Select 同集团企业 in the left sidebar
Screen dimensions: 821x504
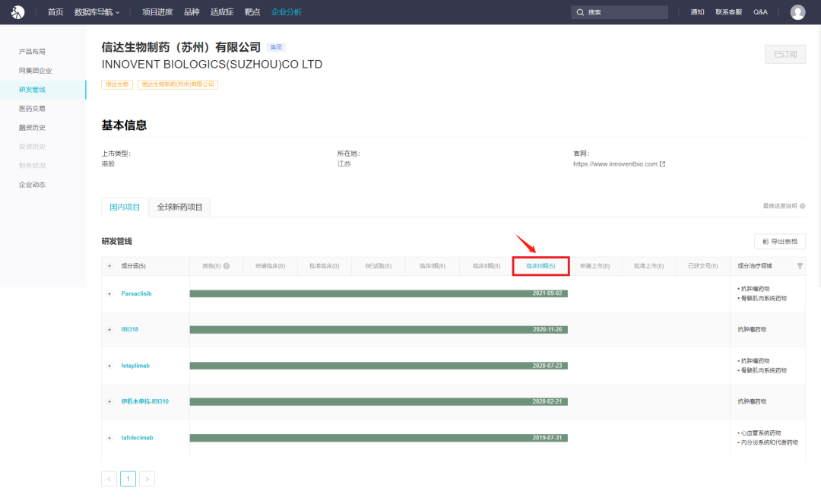(x=35, y=71)
